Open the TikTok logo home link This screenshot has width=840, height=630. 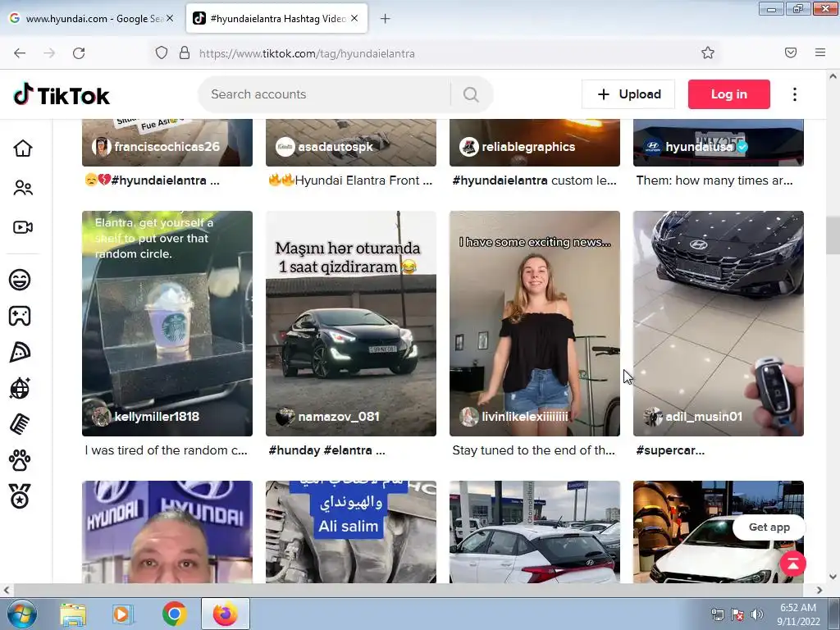click(61, 95)
